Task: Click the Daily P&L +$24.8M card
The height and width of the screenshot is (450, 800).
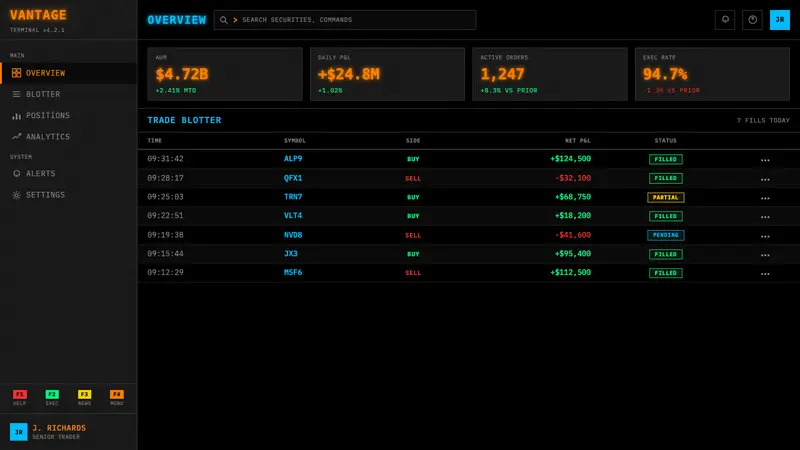Action: (387, 74)
